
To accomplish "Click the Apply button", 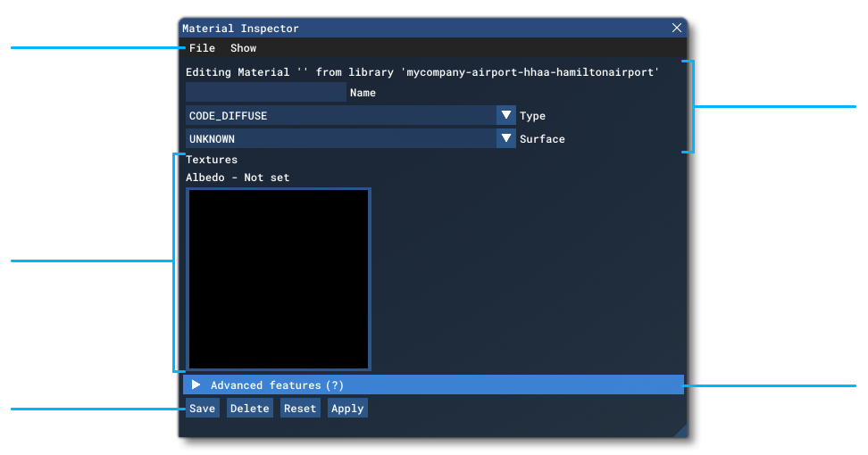I will (347, 408).
